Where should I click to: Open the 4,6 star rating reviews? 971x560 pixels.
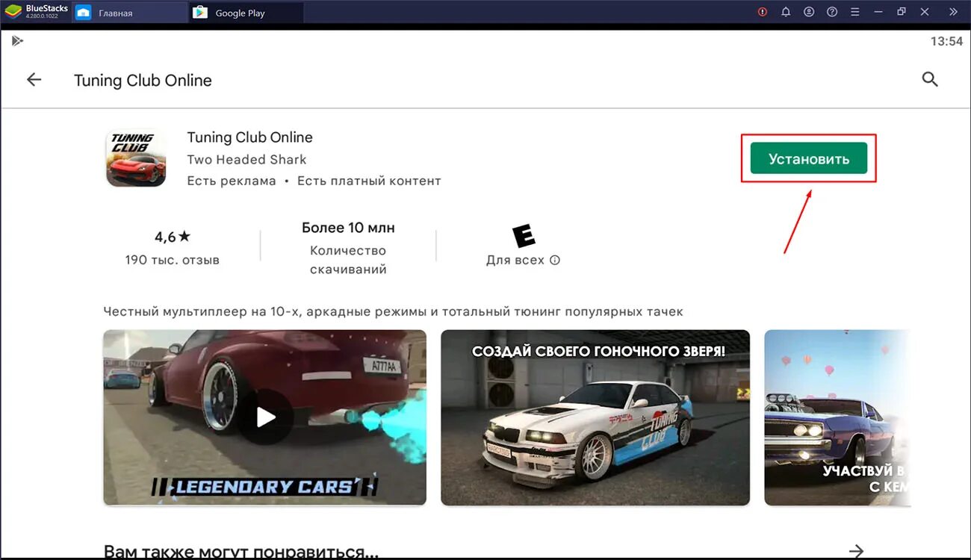pyautogui.click(x=173, y=237)
